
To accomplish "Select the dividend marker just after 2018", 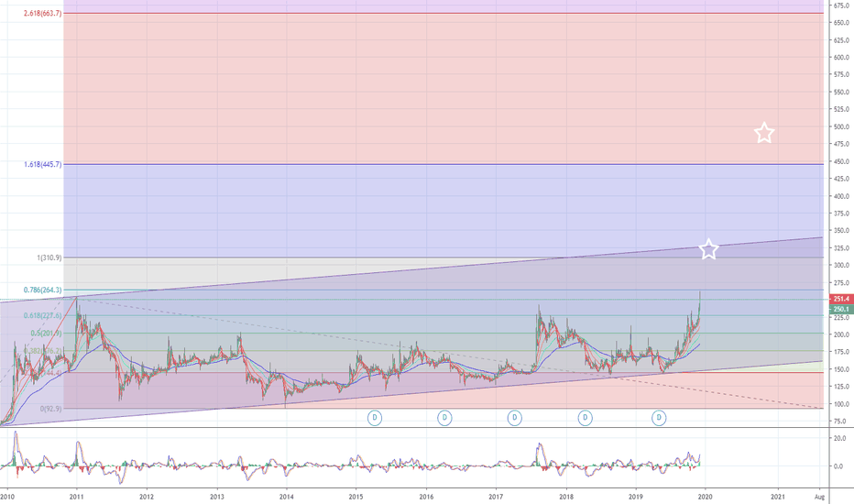I will [x=585, y=418].
